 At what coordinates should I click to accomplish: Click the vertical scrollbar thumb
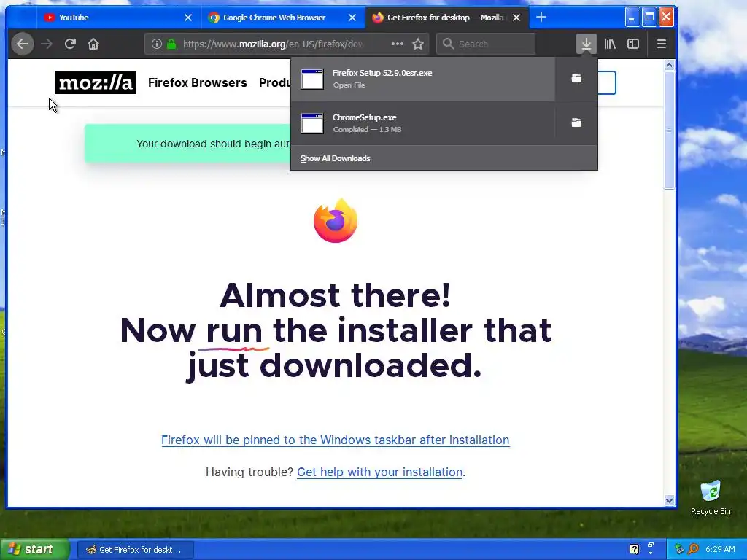670,130
